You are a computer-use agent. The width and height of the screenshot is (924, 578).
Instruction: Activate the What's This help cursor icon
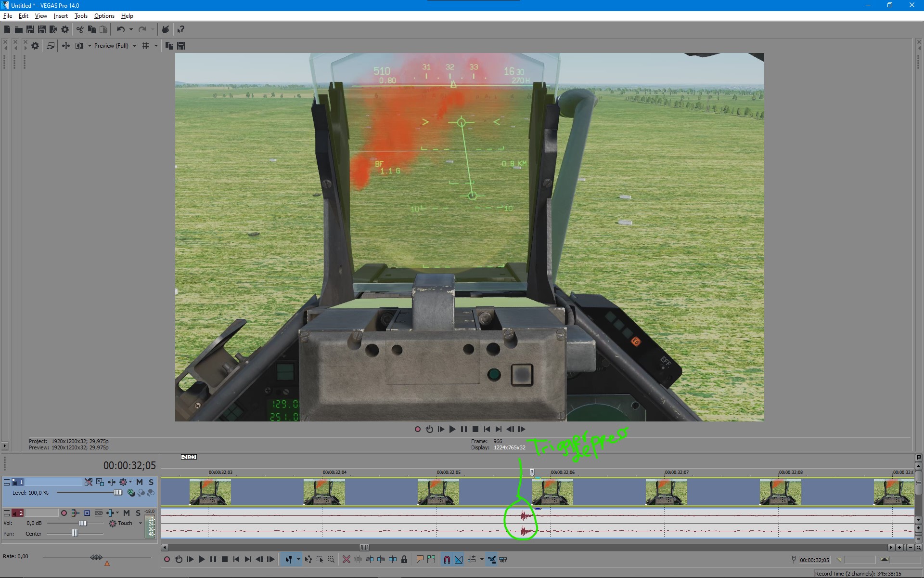180,29
